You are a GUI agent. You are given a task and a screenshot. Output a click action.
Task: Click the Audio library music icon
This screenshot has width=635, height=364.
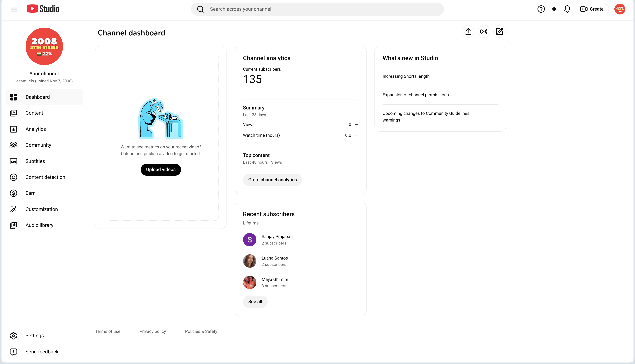(x=14, y=225)
